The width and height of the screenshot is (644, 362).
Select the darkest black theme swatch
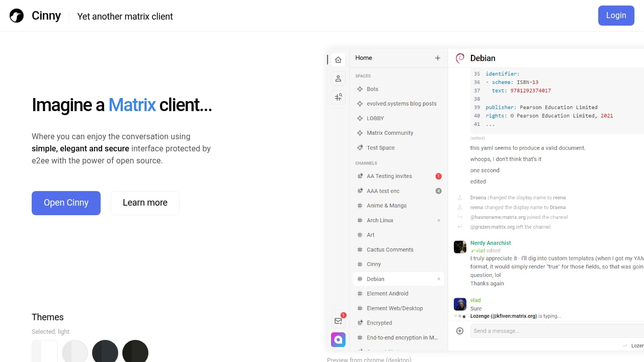pos(135,352)
